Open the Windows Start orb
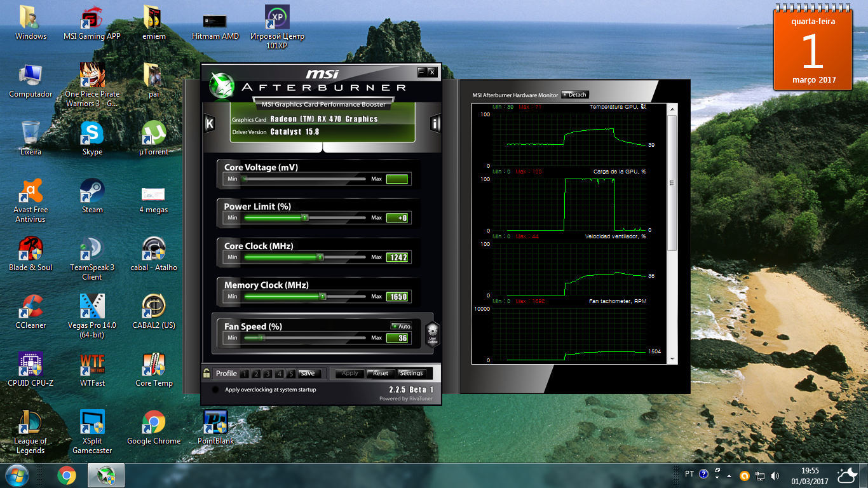Viewport: 868px width, 488px height. [x=17, y=475]
